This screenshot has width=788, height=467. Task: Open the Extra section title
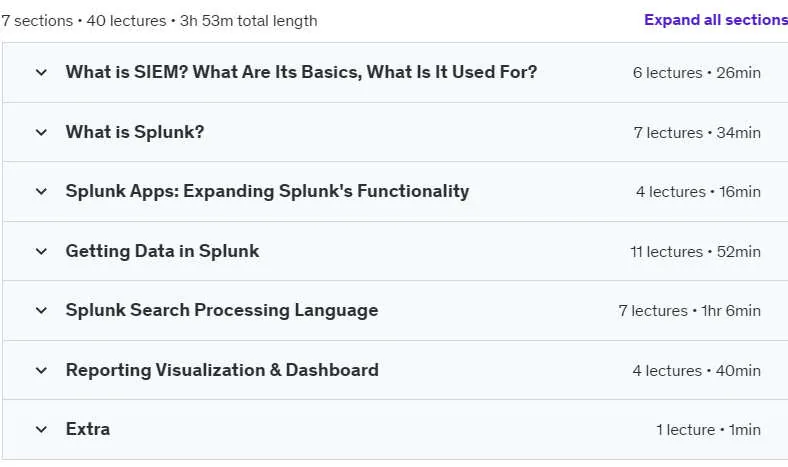pyautogui.click(x=88, y=429)
